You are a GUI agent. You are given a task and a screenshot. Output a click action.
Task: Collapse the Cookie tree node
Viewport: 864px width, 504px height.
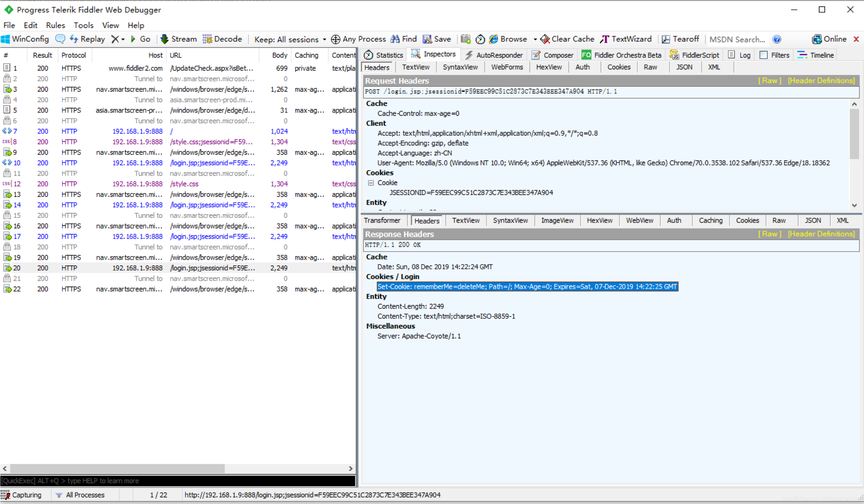pyautogui.click(x=371, y=183)
